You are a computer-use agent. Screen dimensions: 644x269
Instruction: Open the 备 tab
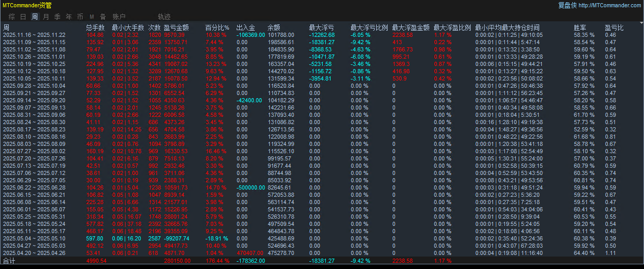tap(103, 17)
